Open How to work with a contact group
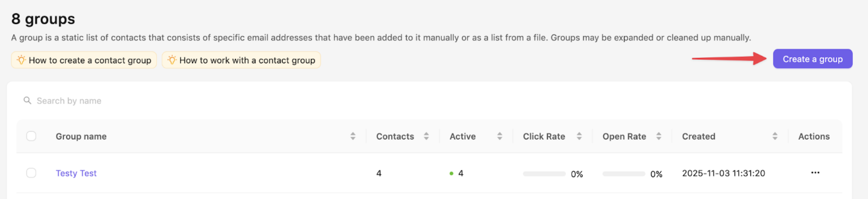The width and height of the screenshot is (868, 199). pos(247,61)
